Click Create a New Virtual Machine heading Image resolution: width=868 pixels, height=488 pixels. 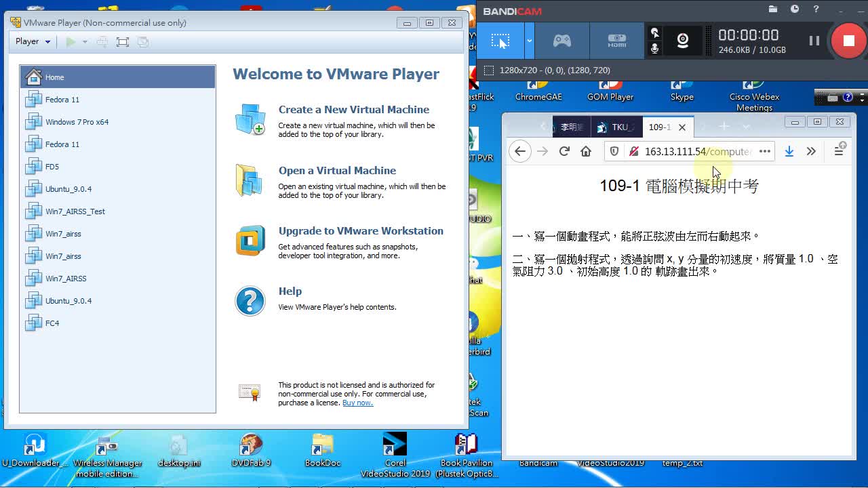click(353, 109)
